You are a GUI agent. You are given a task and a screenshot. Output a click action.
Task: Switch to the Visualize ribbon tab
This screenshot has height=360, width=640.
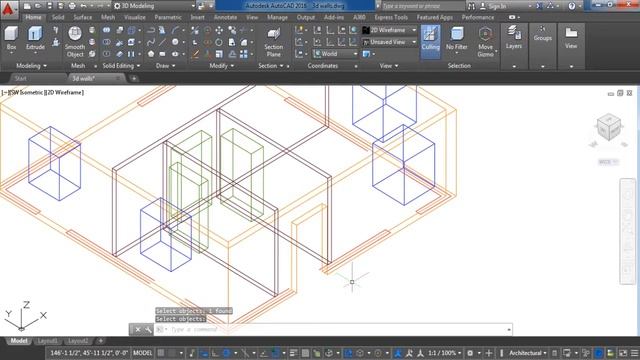135,17
